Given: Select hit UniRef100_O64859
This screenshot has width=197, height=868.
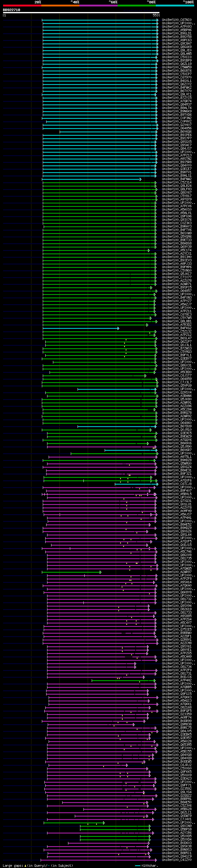Looking at the screenshot, I should [177, 379].
